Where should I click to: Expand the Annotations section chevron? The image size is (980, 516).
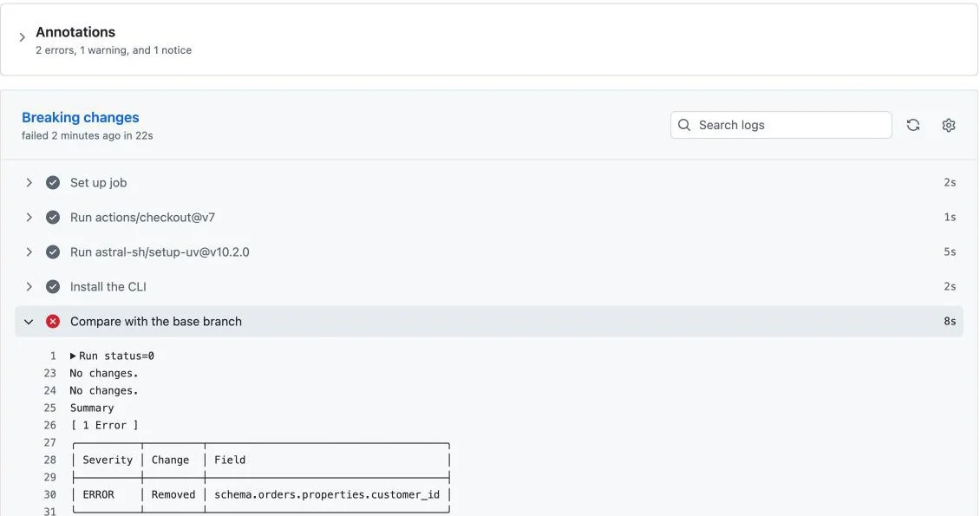22,37
